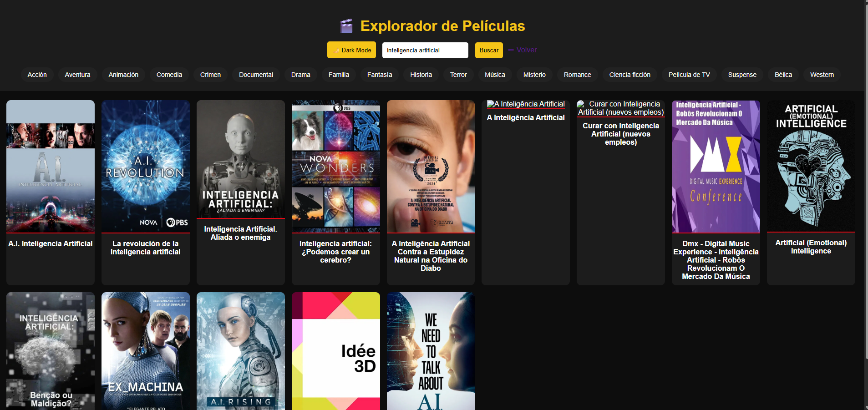Screen dimensions: 868x410
Task: Open the 'Benção ou Maldição?' poster
Action: click(x=51, y=351)
